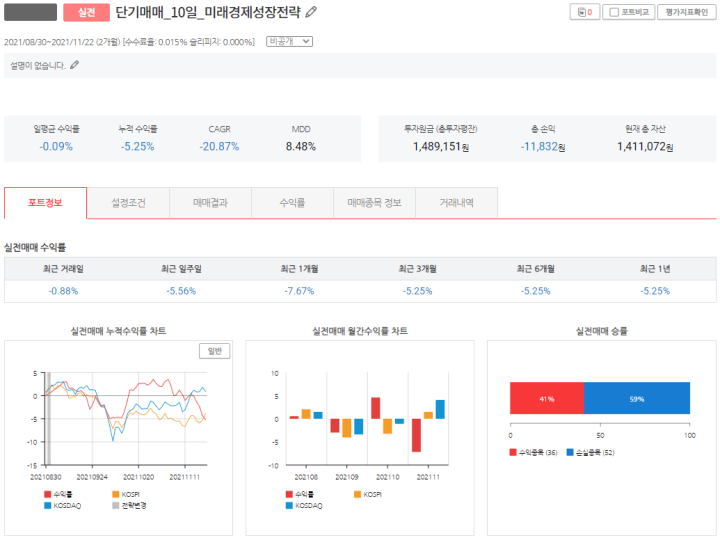Click the 실전매매 누적수익률 차트 title
Image resolution: width=720 pixels, height=540 pixels.
[x=118, y=331]
